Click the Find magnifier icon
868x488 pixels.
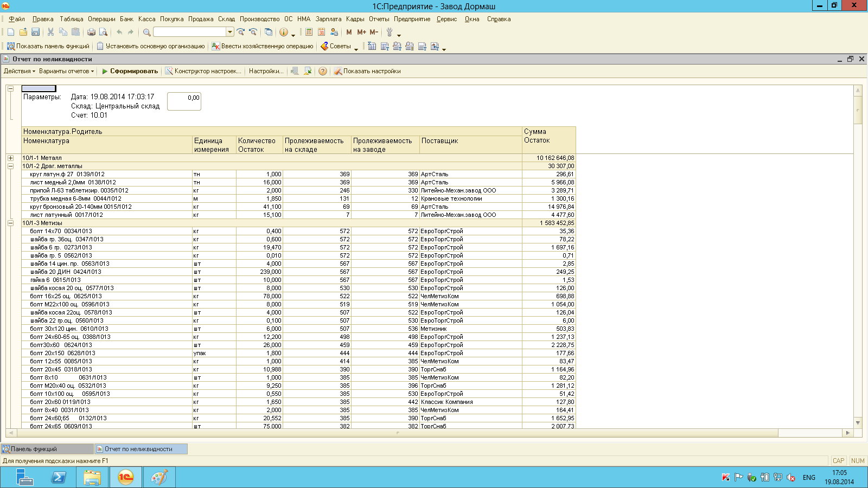[x=146, y=33]
